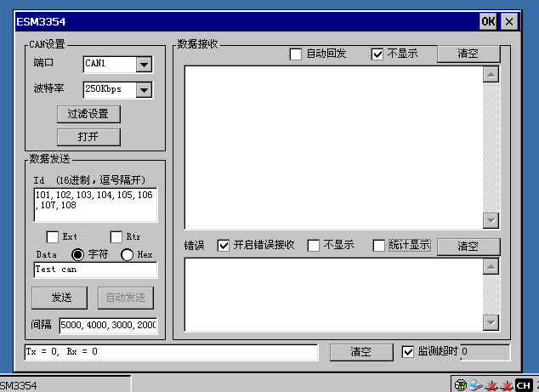539x392 pixels.
Task: Click 清空 in the 数据接收 section
Action: pos(468,54)
